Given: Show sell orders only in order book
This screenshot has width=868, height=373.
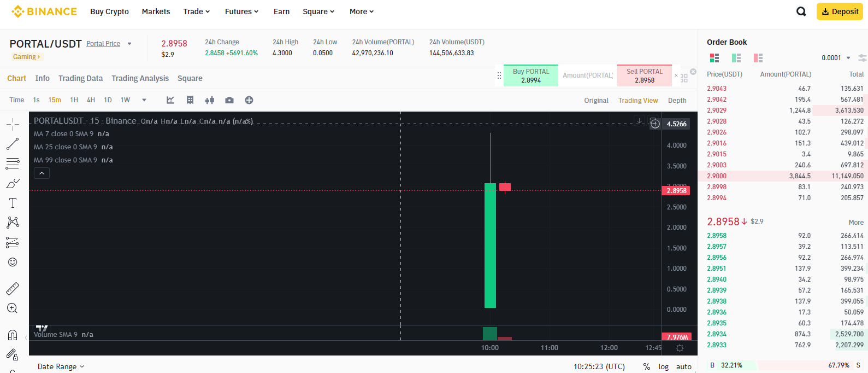Looking at the screenshot, I should coord(758,58).
